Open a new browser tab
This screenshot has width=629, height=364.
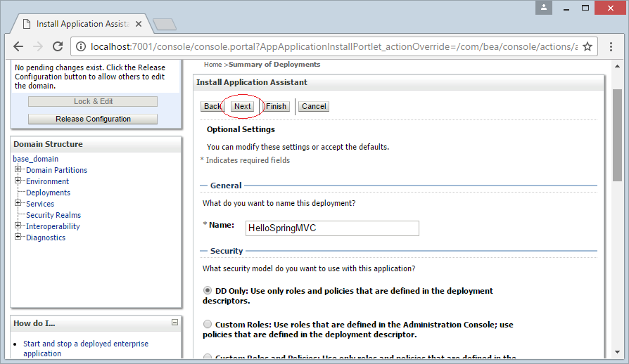point(165,25)
